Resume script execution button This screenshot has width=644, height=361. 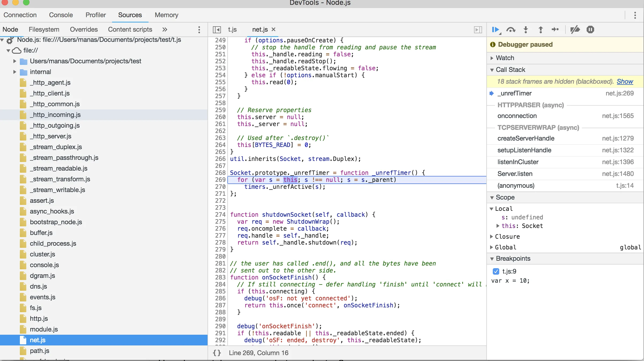[495, 30]
